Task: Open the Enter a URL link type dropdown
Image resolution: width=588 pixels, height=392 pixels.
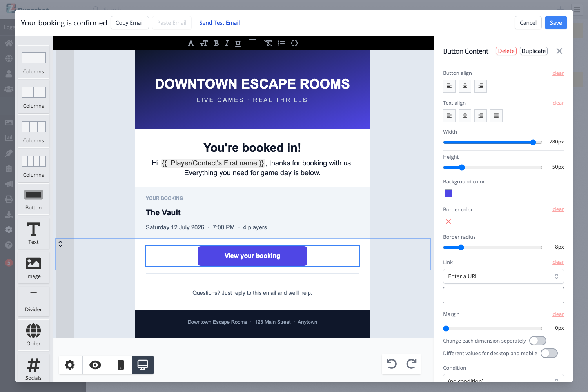Action: click(x=503, y=276)
